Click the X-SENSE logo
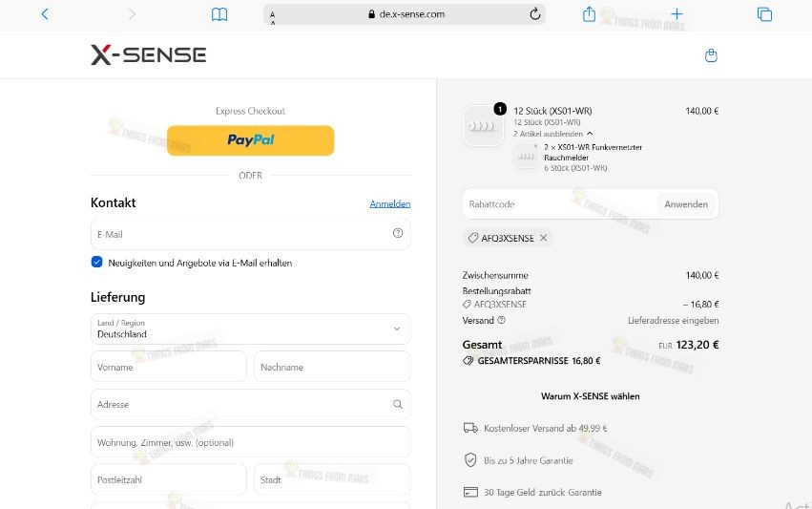This screenshot has width=812, height=509. click(x=149, y=54)
